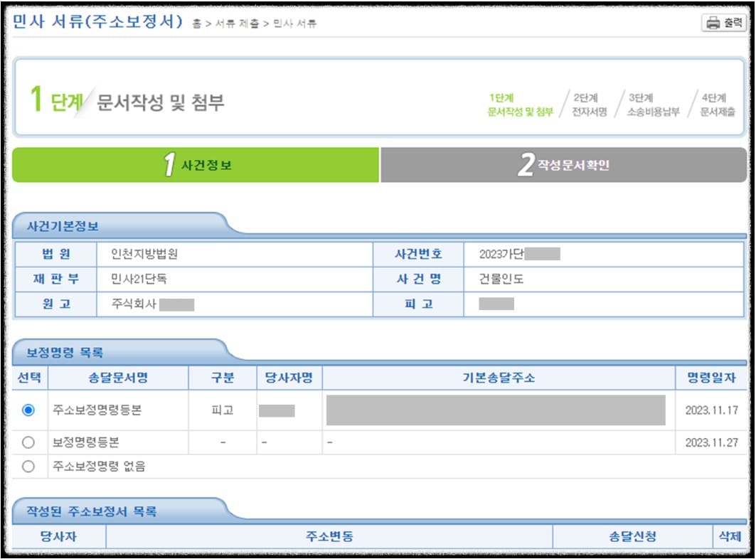Click the 명령일자 column header

711,378
